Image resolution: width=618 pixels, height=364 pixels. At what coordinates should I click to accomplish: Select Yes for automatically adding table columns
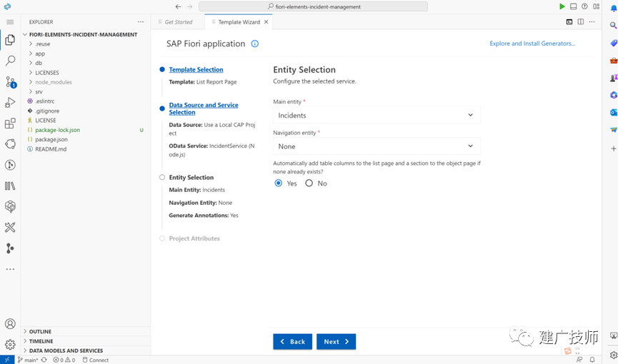(x=278, y=183)
